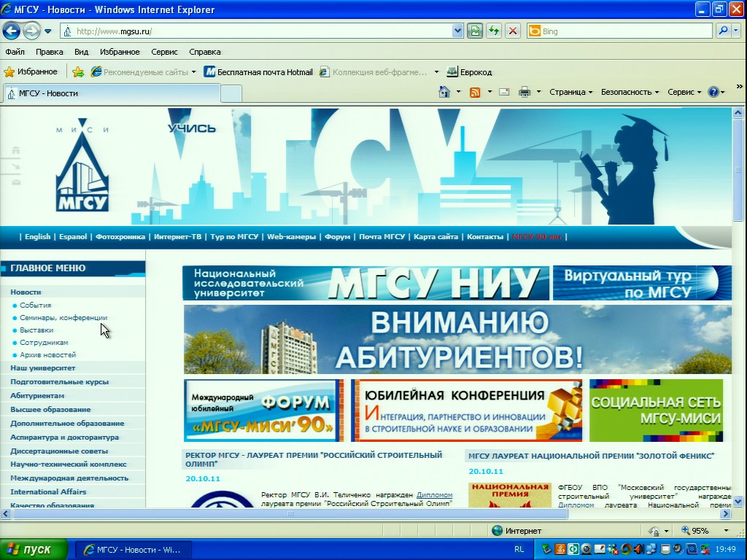The height and width of the screenshot is (560, 747).
Task: Open a new tab button
Action: [231, 94]
